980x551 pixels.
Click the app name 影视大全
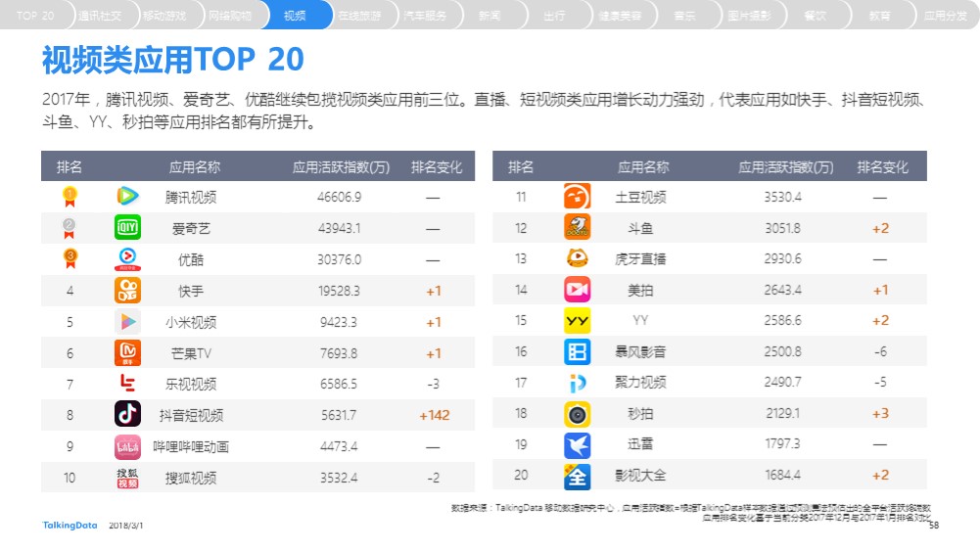click(x=640, y=476)
